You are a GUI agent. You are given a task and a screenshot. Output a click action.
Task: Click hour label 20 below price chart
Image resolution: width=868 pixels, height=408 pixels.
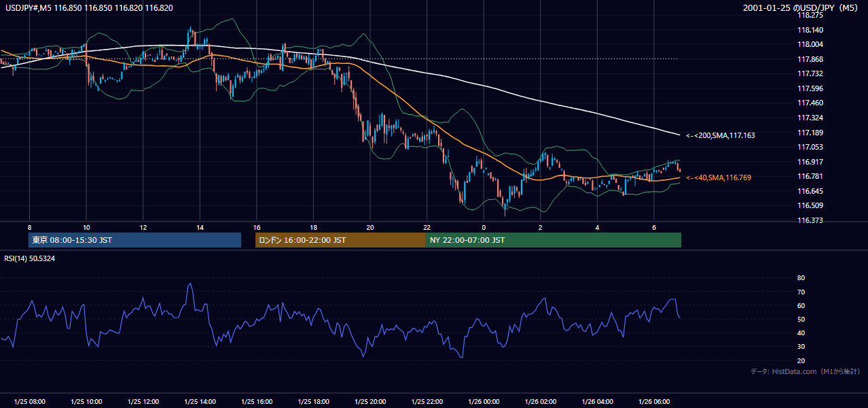click(x=369, y=227)
